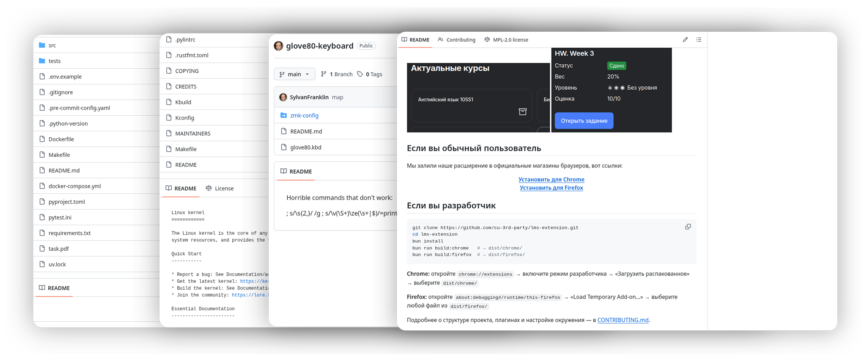The image size is (868, 361).
Task: Click the branch icon beside 1 Branch
Action: pyautogui.click(x=324, y=74)
